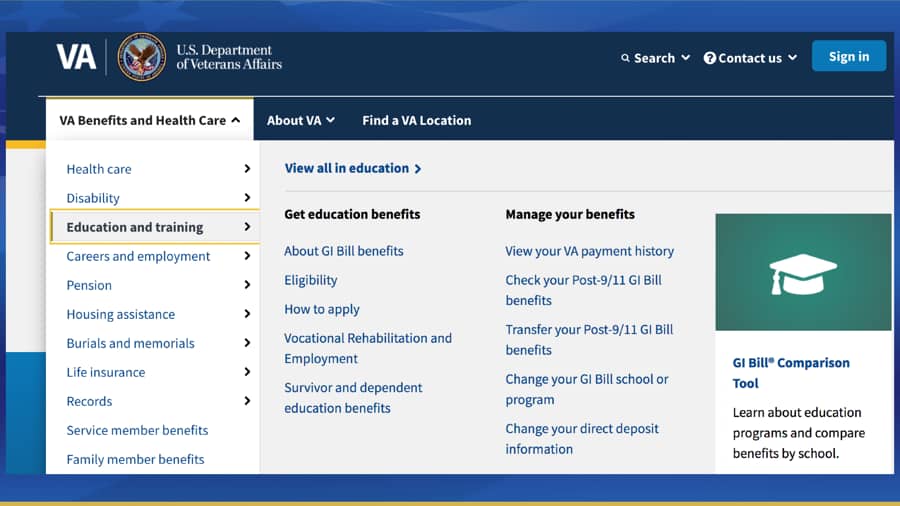900x506 pixels.
Task: Click the Department of Veterans Affairs seal
Action: tap(141, 57)
